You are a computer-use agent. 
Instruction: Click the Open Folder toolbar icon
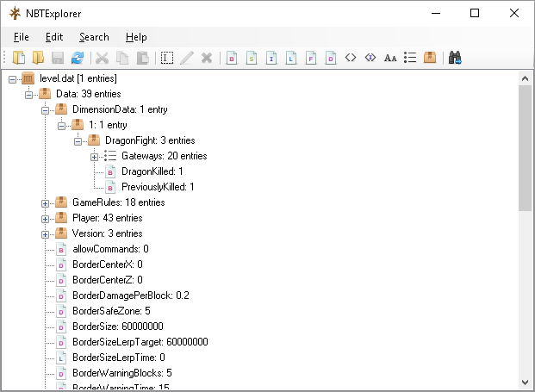(38, 58)
